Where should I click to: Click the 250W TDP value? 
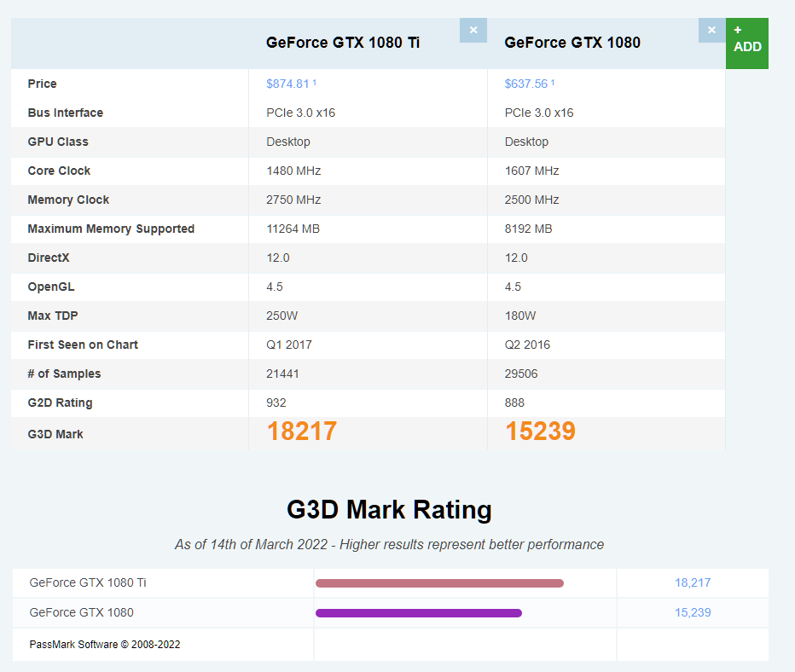click(281, 316)
